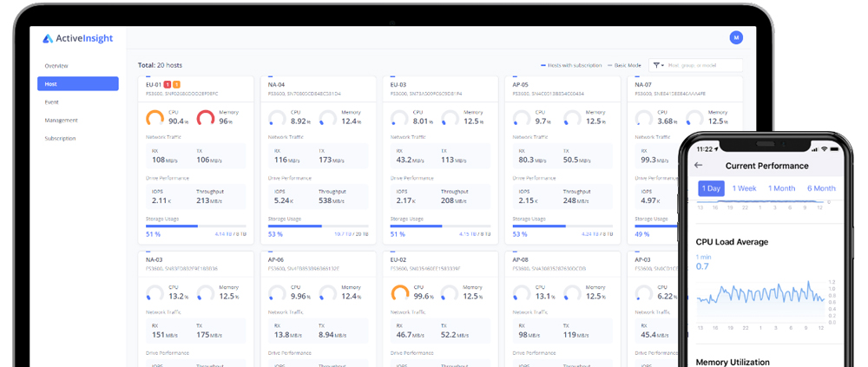Click the EU-01 storage usage bar
The width and height of the screenshot is (868, 367).
pos(196,226)
